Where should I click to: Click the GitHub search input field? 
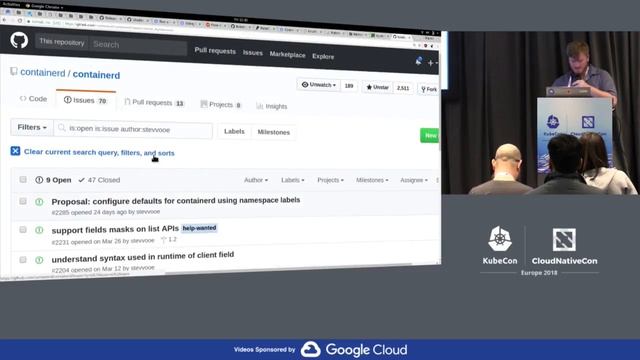138,45
